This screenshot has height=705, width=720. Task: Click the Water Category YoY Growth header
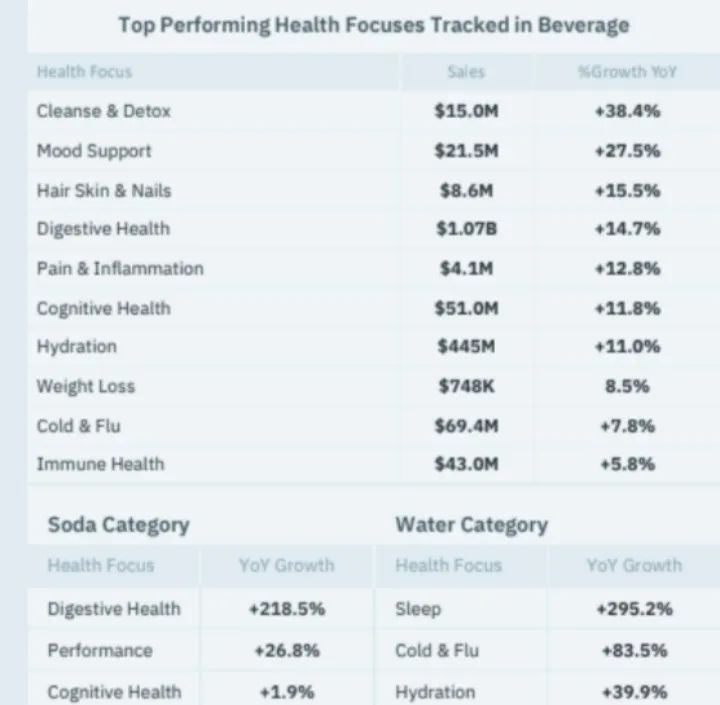pyautogui.click(x=634, y=565)
